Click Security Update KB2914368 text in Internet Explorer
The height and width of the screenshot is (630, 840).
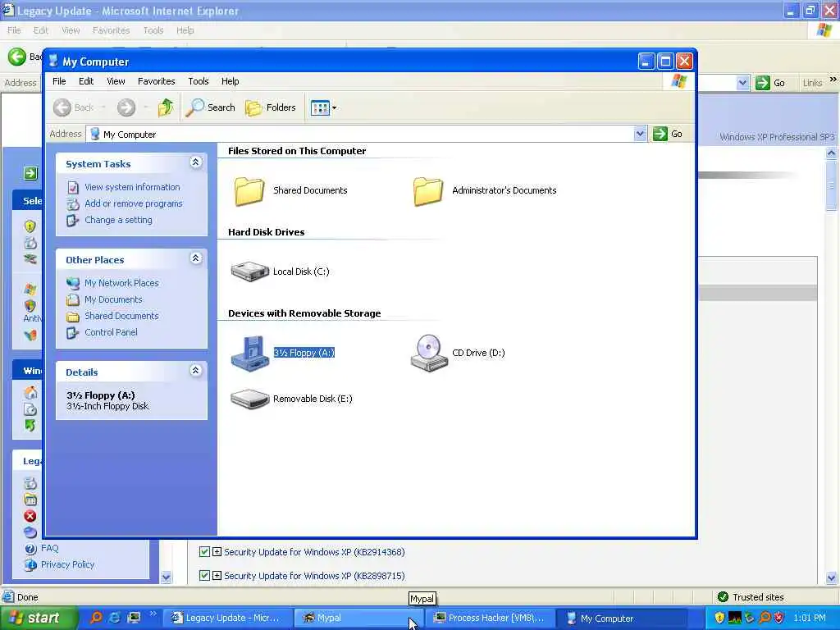314,552
